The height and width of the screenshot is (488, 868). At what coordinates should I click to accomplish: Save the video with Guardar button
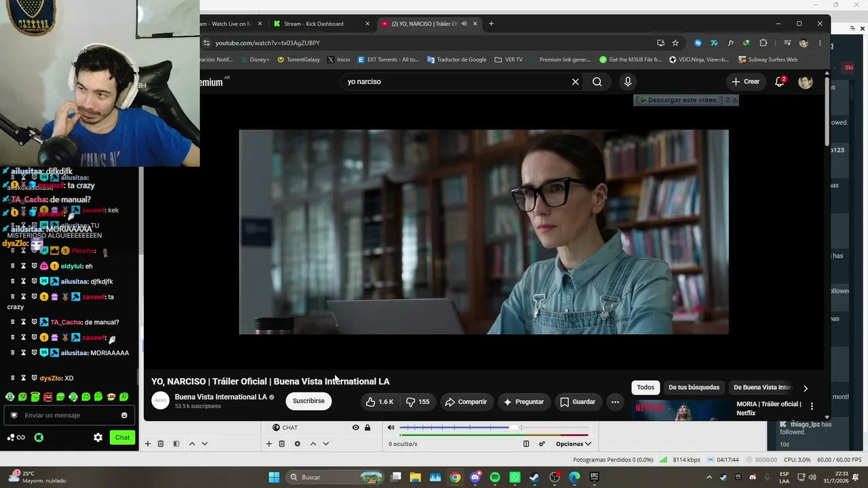click(577, 402)
